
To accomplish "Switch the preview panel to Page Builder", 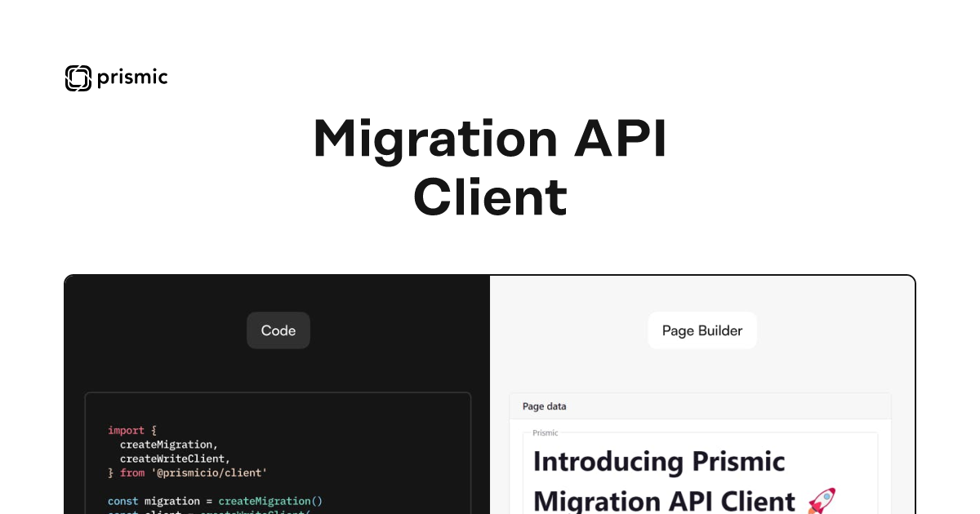I will (702, 330).
